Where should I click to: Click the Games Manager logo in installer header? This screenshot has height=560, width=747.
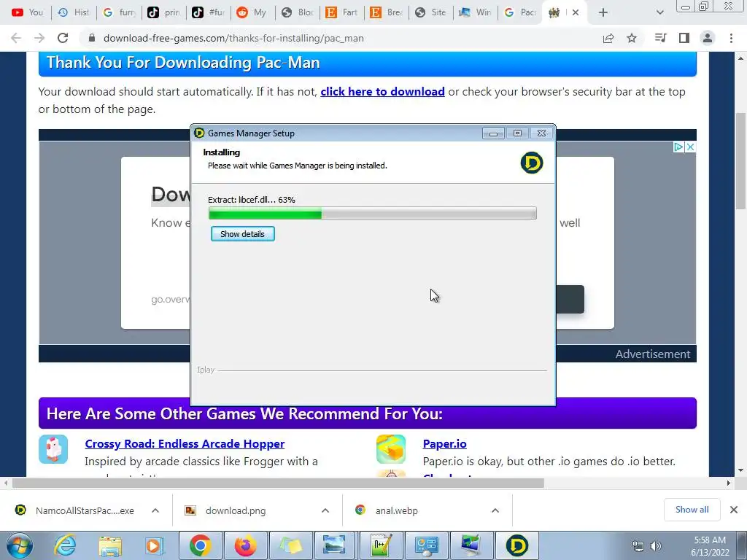tap(532, 163)
